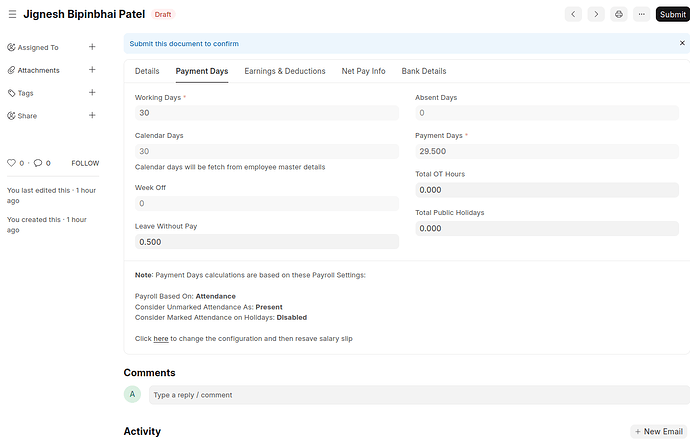This screenshot has width=690, height=442.
Task: Open the three-dots more options menu
Action: click(x=642, y=14)
